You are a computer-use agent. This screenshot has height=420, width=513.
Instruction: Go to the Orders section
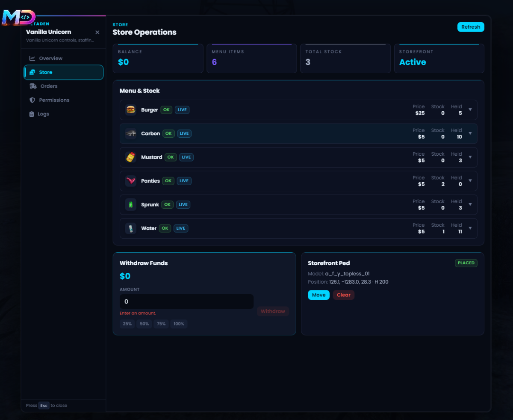pos(63,86)
